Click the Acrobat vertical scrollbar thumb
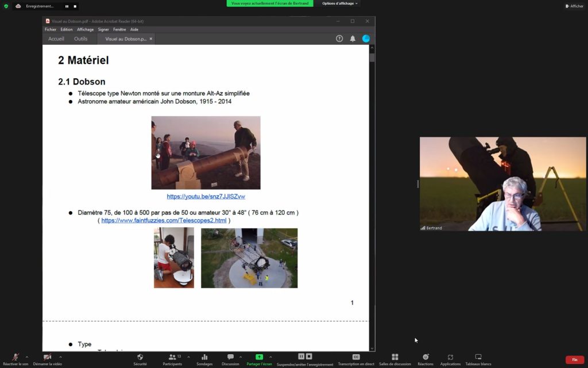588x368 pixels. (372, 58)
